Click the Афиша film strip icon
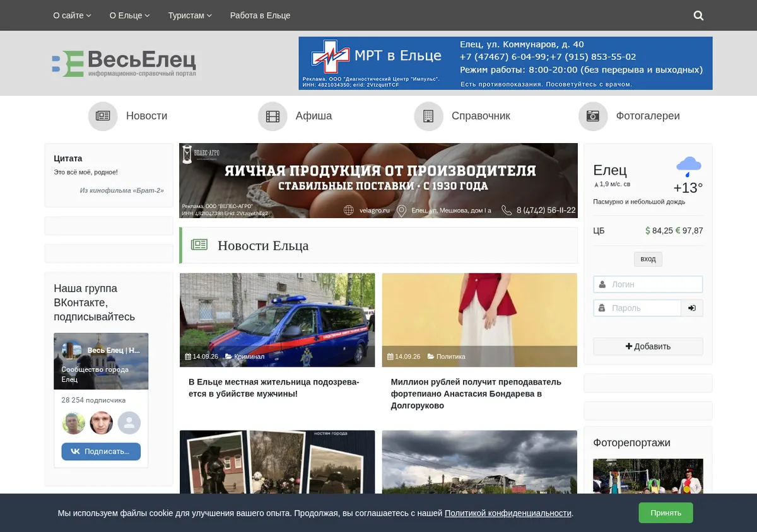The height and width of the screenshot is (532, 757). [273, 116]
